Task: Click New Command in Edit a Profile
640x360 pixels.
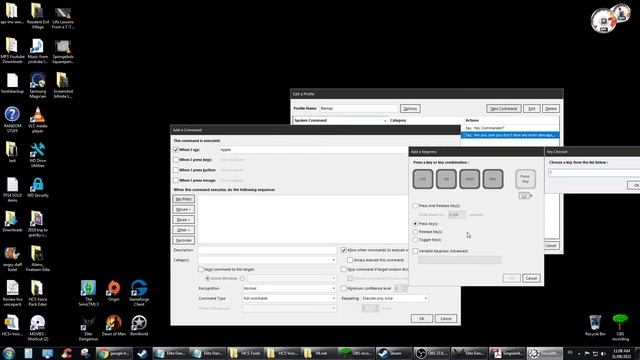Action: [x=504, y=109]
